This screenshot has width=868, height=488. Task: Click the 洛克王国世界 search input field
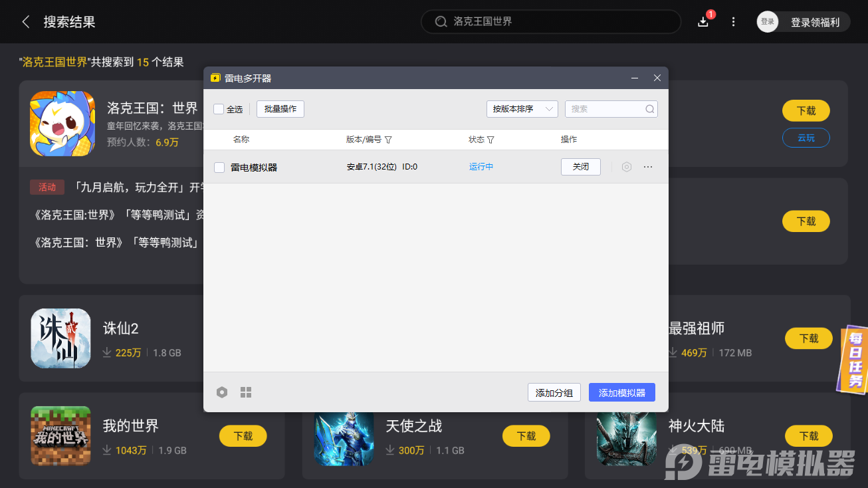click(x=550, y=21)
